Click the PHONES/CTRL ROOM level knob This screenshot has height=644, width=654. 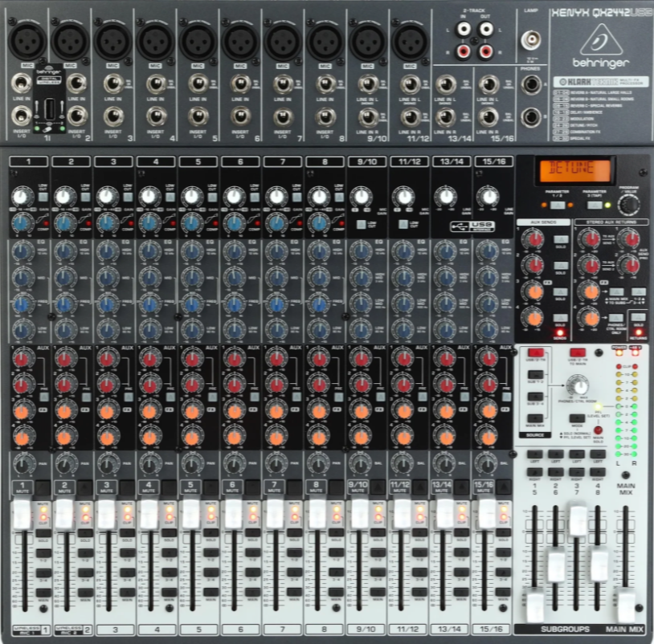tap(578, 385)
